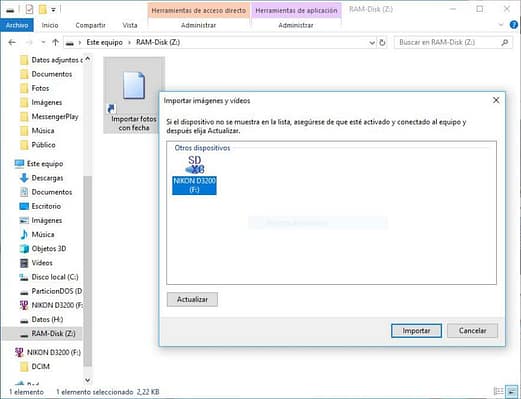
Task: Open Administrar under Herramientas de acceso directo
Action: coord(198,25)
